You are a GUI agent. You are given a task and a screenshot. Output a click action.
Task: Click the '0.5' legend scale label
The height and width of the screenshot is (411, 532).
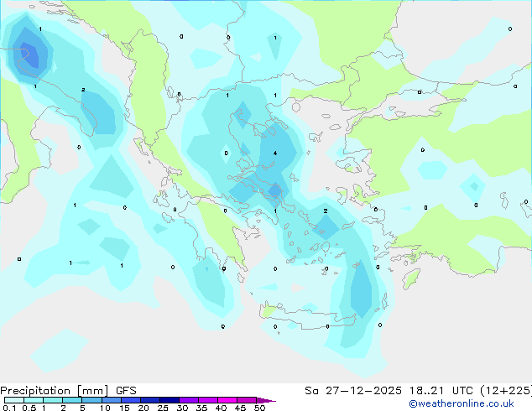[x=29, y=408]
